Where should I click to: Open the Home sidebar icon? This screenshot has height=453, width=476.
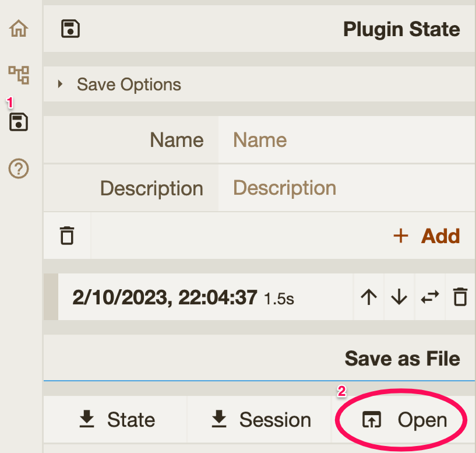point(19,29)
